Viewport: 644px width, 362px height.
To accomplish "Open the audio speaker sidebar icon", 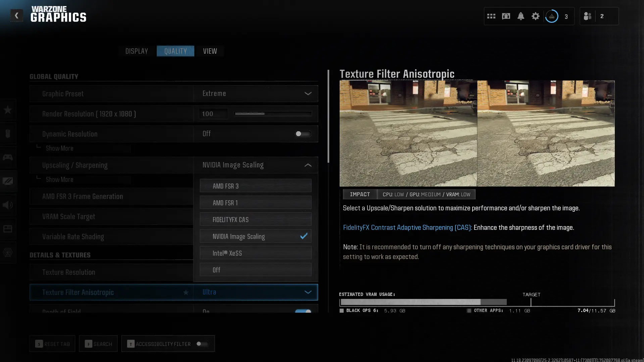I will point(8,205).
